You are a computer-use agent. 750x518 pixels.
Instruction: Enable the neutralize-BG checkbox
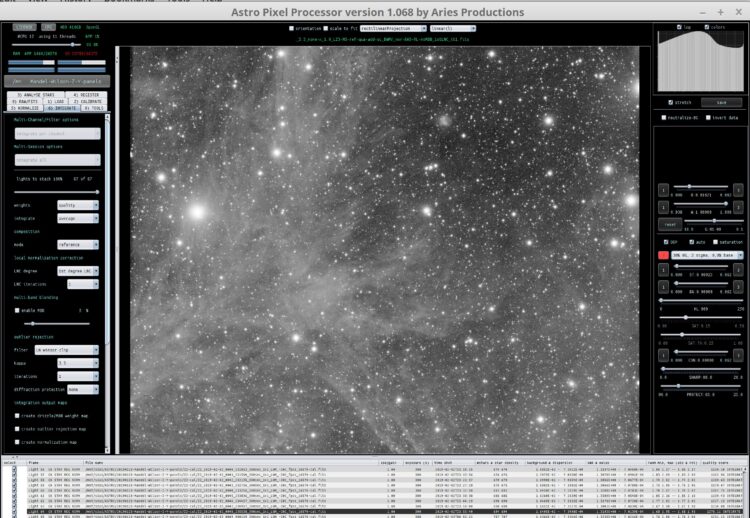(664, 117)
